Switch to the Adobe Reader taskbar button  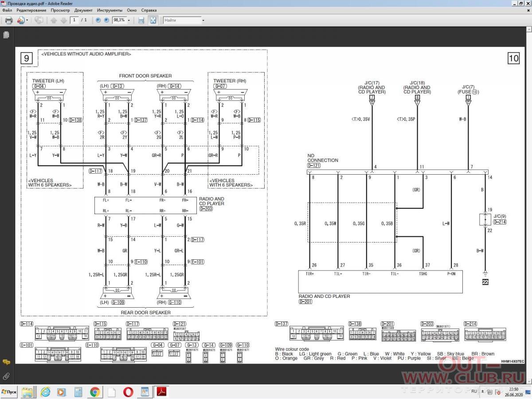[161, 392]
